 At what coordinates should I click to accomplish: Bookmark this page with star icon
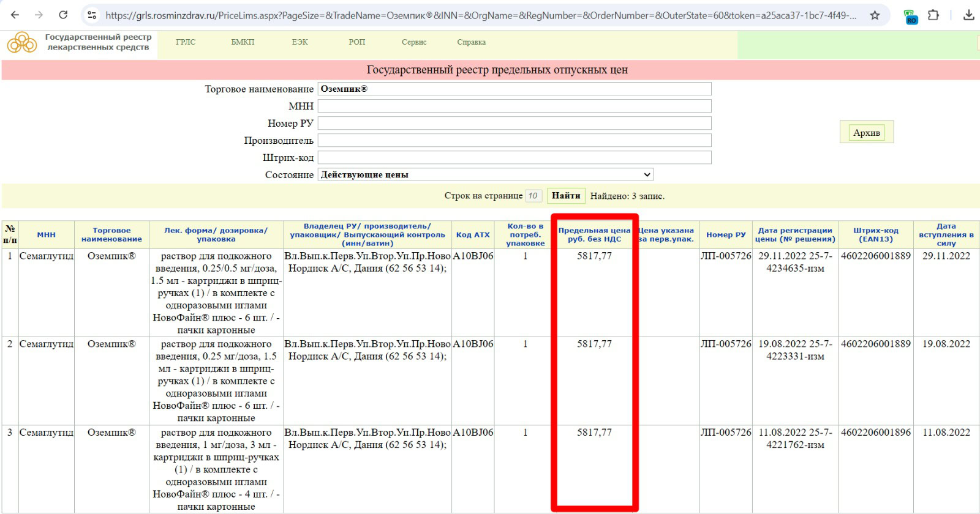tap(875, 15)
